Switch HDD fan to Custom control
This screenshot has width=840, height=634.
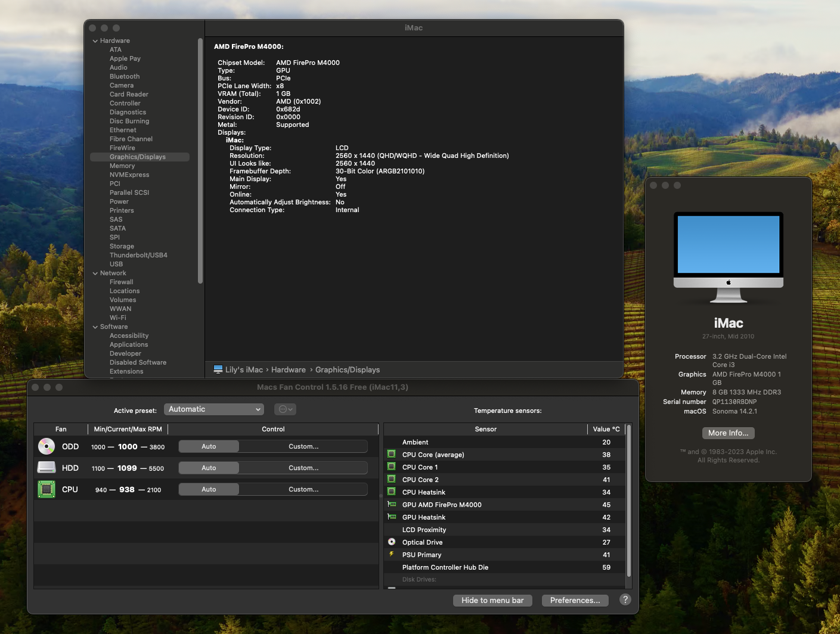pyautogui.click(x=303, y=468)
